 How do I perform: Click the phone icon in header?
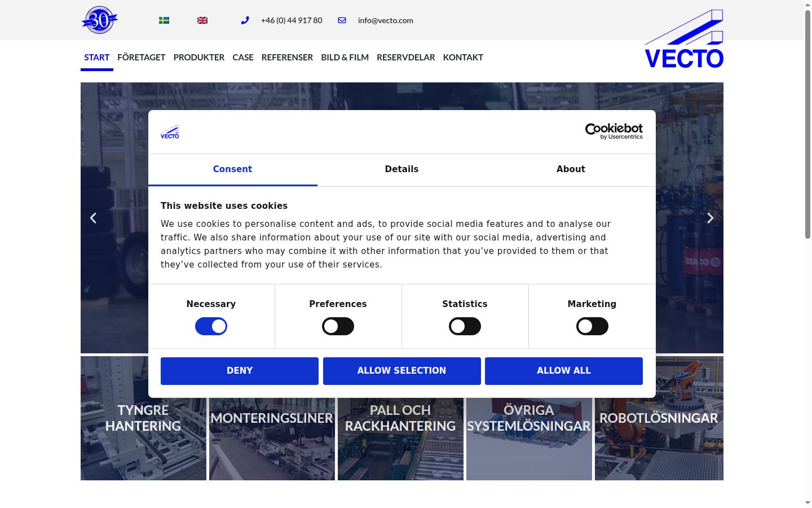coord(245,20)
